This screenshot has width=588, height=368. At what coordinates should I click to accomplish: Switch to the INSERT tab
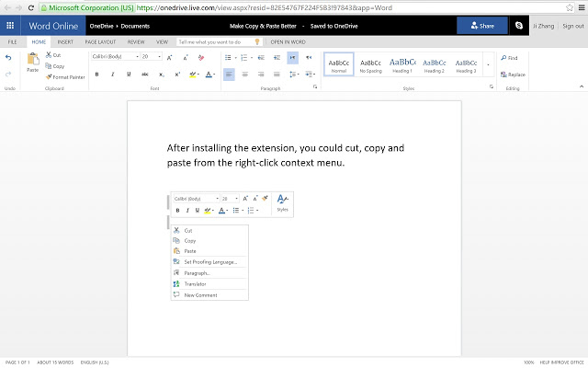pos(65,41)
